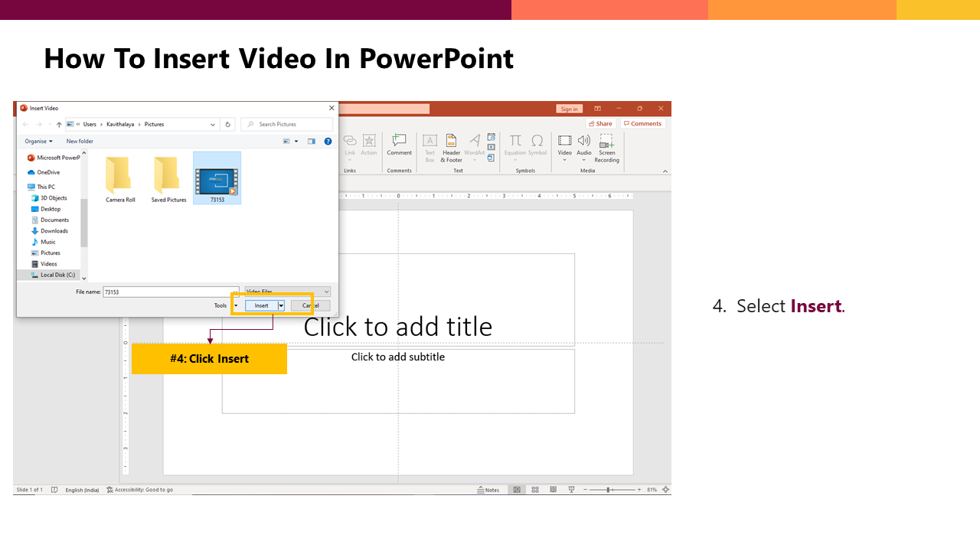The height and width of the screenshot is (551, 980).
Task: Click the Share button
Action: tap(601, 123)
